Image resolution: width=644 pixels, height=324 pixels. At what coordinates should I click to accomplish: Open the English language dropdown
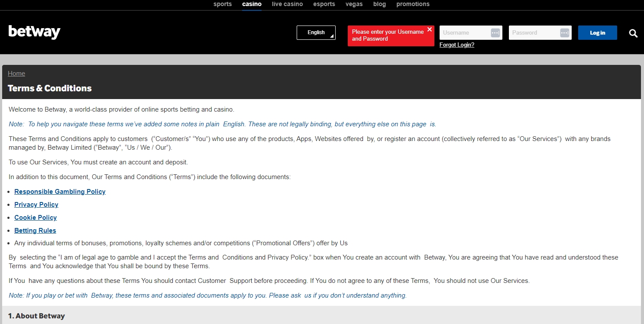[316, 32]
